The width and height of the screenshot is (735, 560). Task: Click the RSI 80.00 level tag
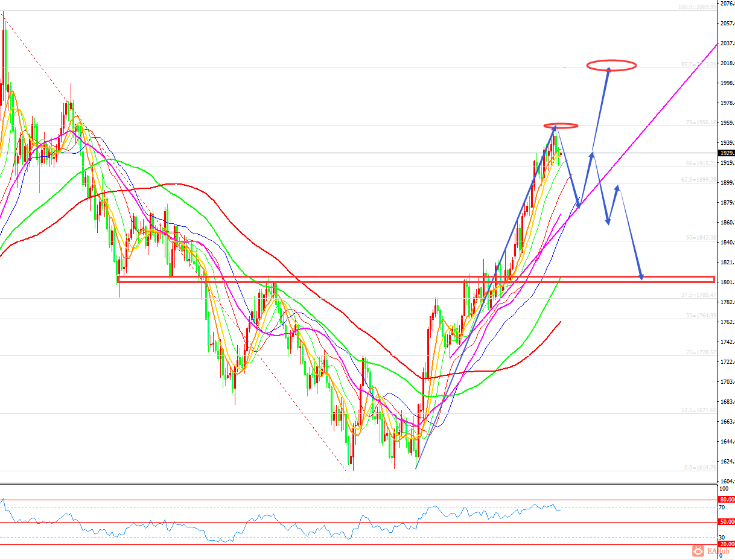(x=727, y=500)
